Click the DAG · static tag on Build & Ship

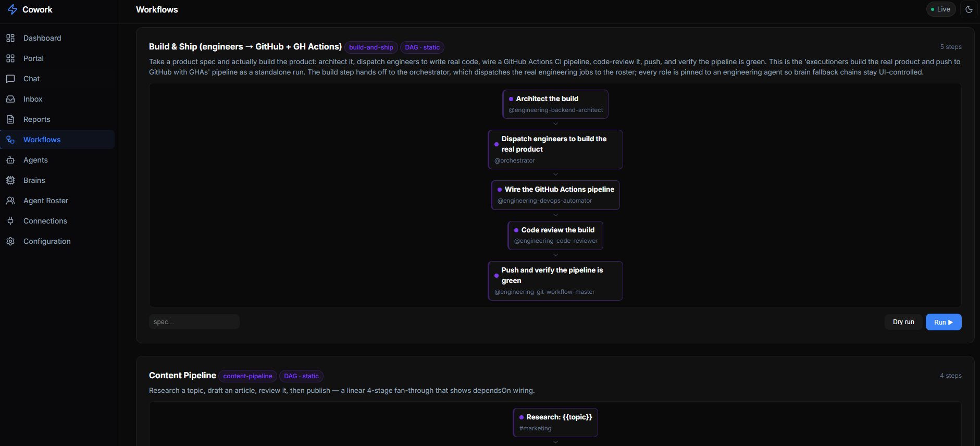click(422, 47)
